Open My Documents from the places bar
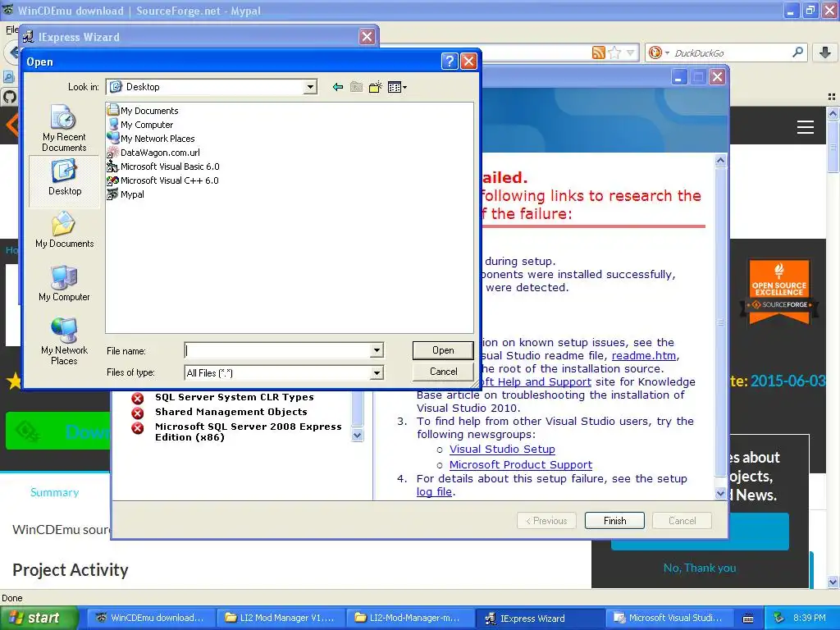 tap(64, 231)
